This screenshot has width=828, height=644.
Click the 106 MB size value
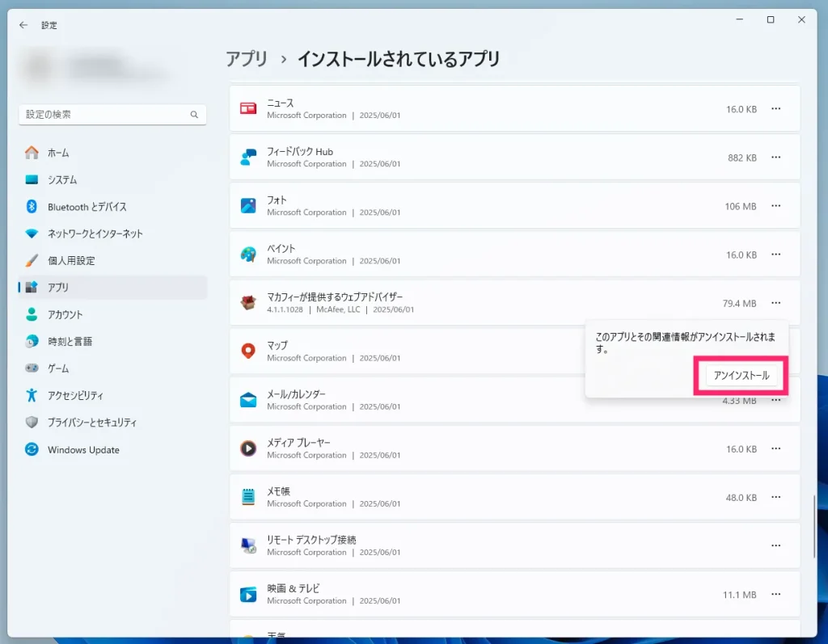[x=741, y=206]
